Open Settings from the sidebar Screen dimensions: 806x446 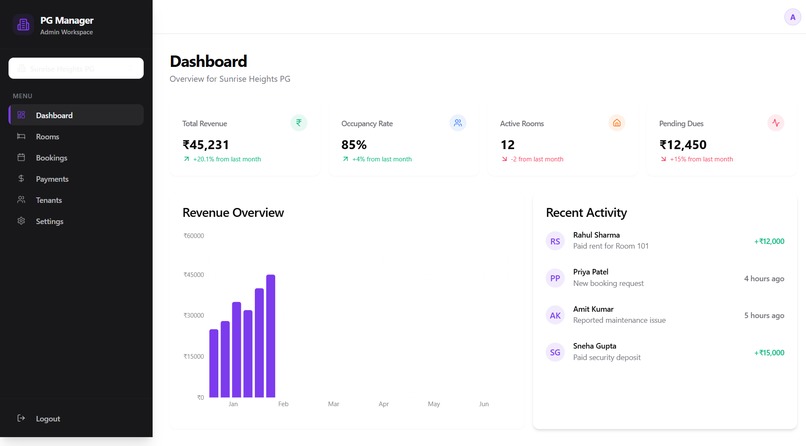coord(76,221)
